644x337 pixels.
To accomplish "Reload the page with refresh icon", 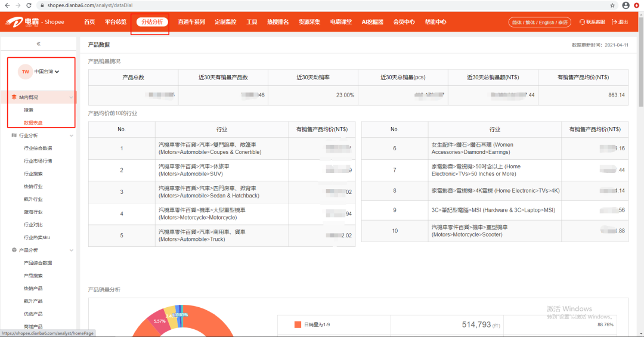I will pos(29,5).
